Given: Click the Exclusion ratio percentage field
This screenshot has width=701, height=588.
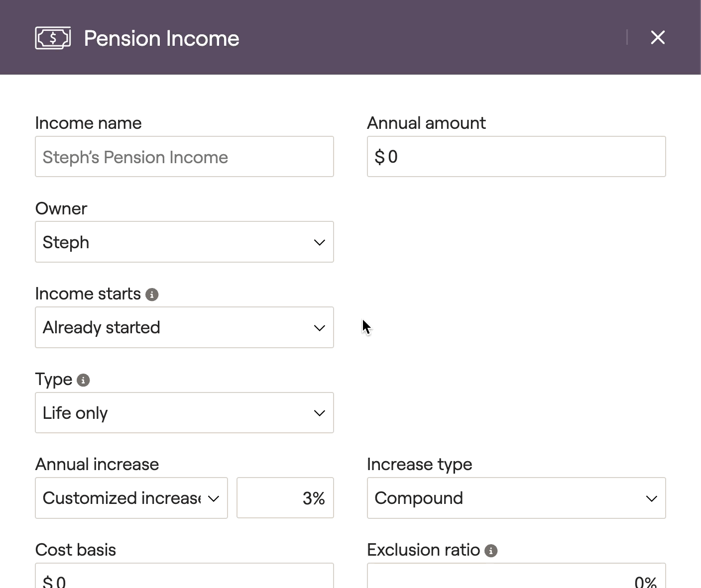Looking at the screenshot, I should 516,576.
